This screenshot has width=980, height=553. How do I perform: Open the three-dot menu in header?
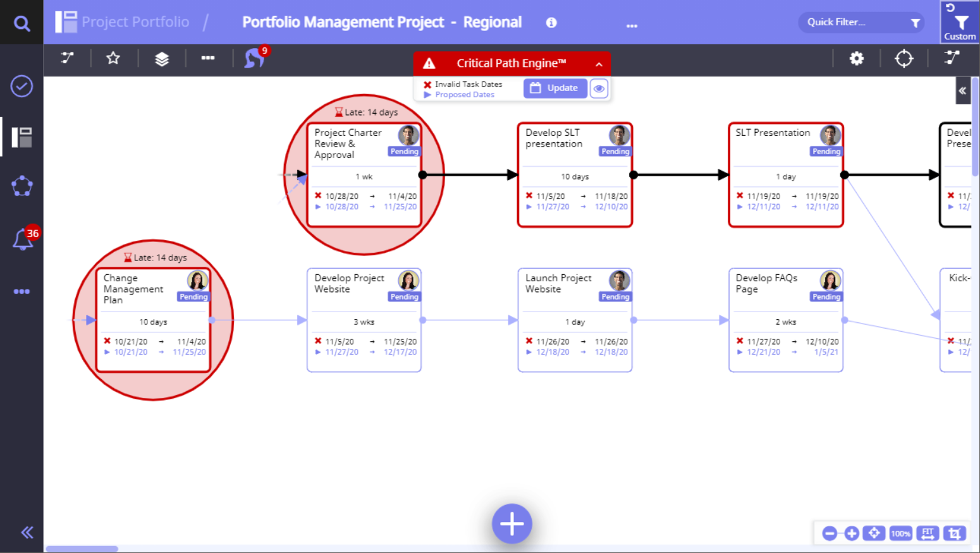tap(632, 25)
